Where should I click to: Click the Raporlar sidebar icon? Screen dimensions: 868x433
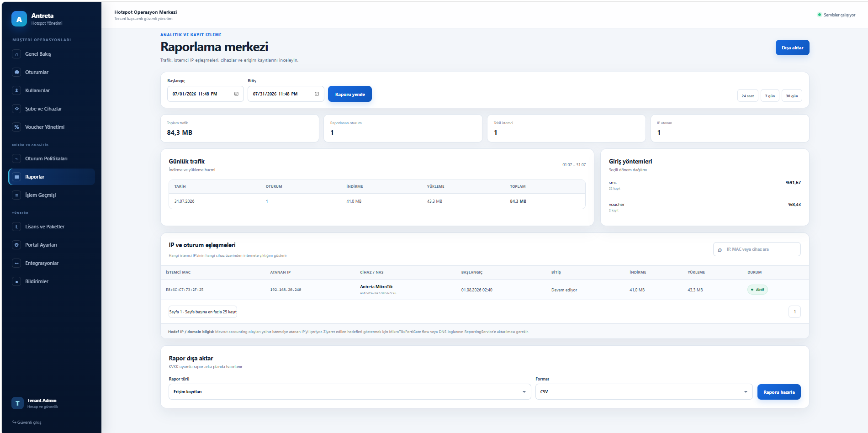[17, 177]
